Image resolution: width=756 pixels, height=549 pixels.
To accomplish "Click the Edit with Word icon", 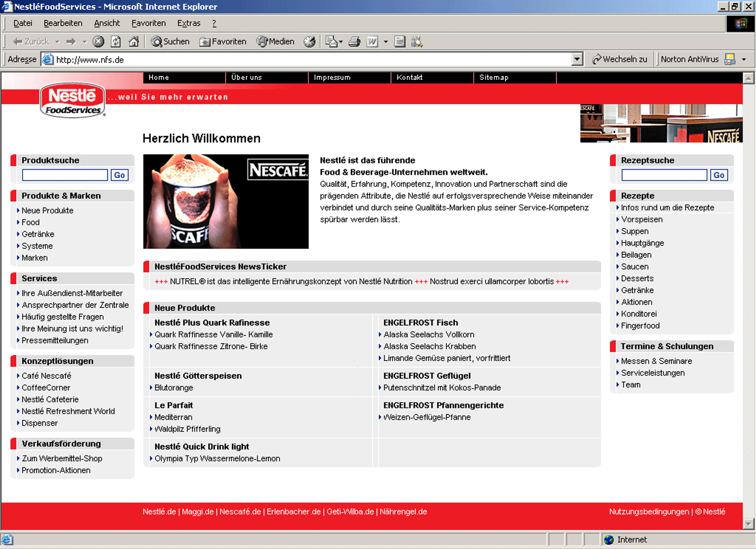I will (372, 42).
